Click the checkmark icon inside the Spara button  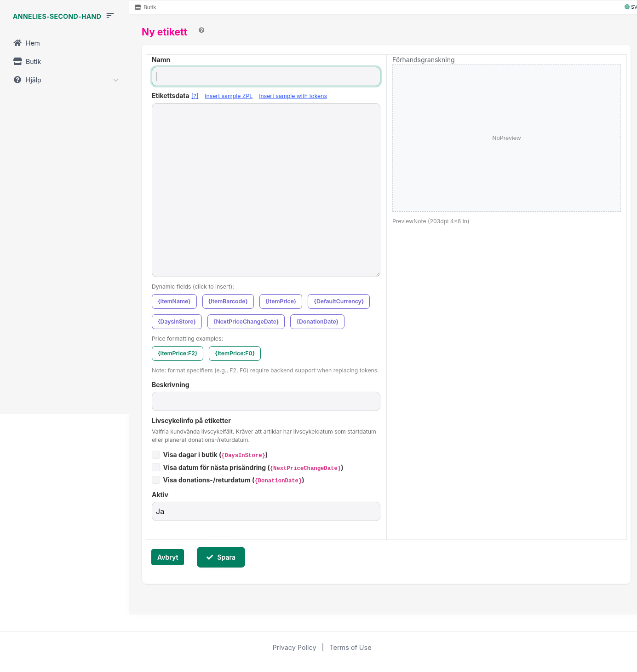pyautogui.click(x=210, y=557)
